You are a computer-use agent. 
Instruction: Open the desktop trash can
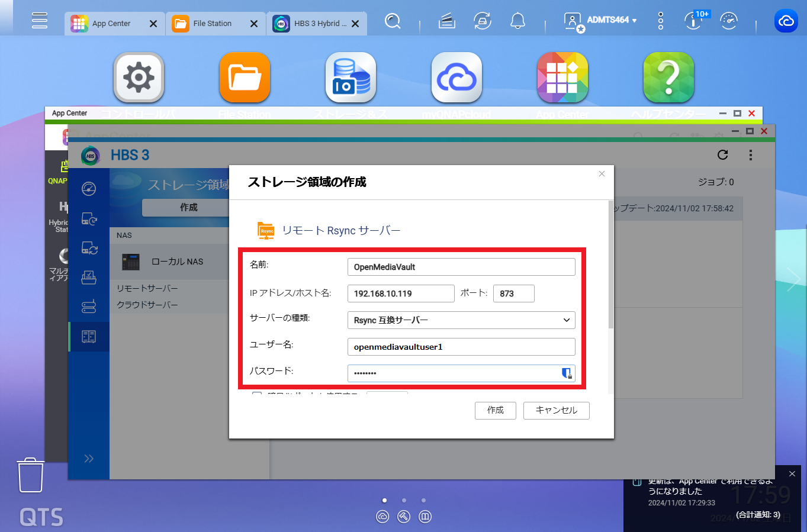[31, 475]
